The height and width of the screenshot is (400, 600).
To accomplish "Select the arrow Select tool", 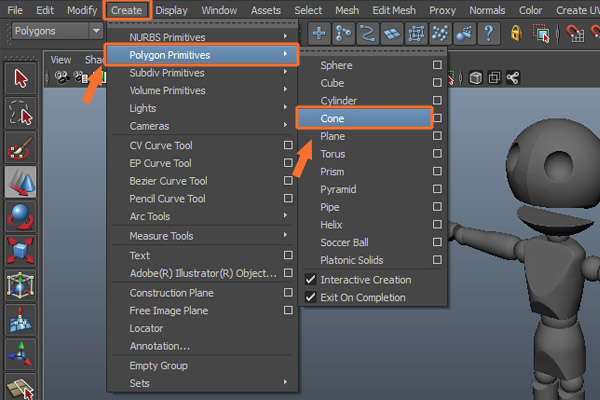I will pos(21,78).
